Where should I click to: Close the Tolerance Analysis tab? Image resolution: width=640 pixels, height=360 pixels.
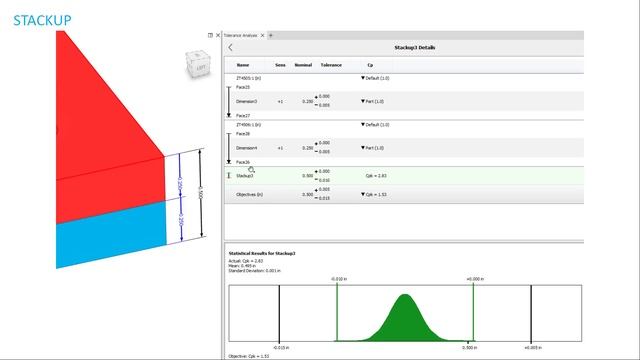(262, 36)
